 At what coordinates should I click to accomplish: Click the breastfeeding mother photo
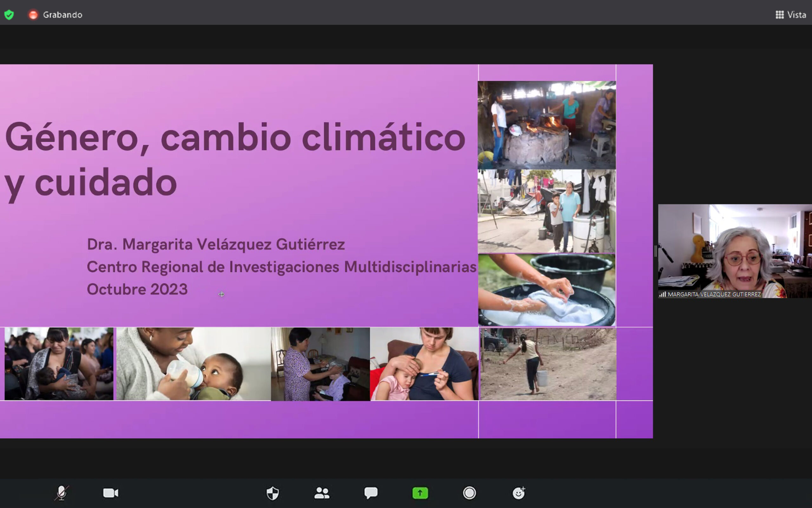(x=59, y=364)
